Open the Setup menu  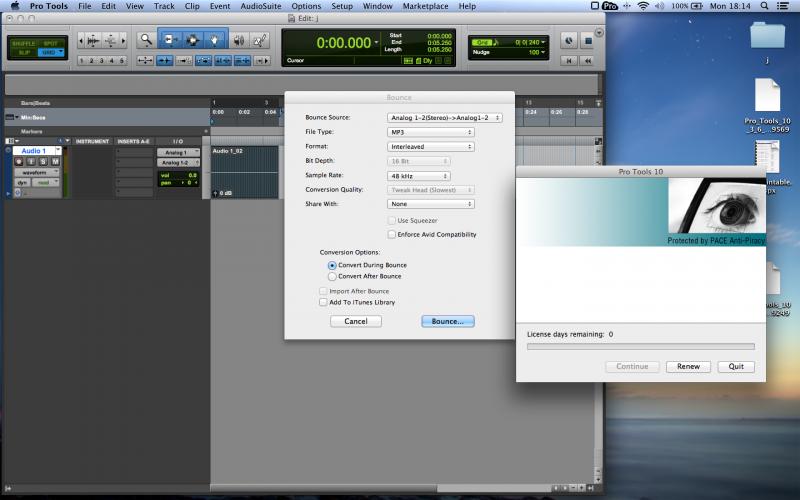342,6
